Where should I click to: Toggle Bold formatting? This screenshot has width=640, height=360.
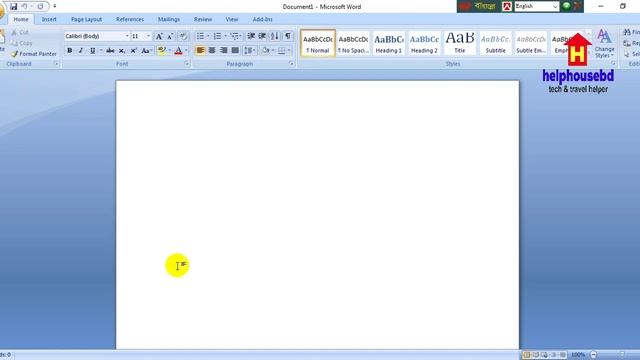click(69, 51)
